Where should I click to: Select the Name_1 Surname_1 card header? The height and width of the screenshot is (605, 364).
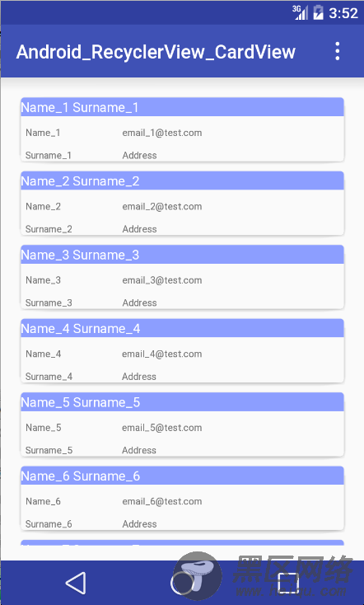(182, 107)
